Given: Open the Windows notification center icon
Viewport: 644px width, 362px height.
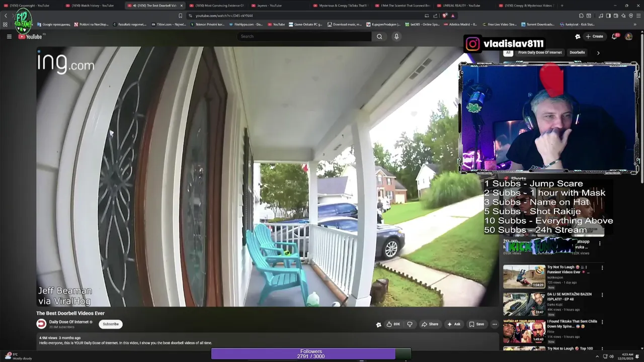Looking at the screenshot, I should coord(637,356).
